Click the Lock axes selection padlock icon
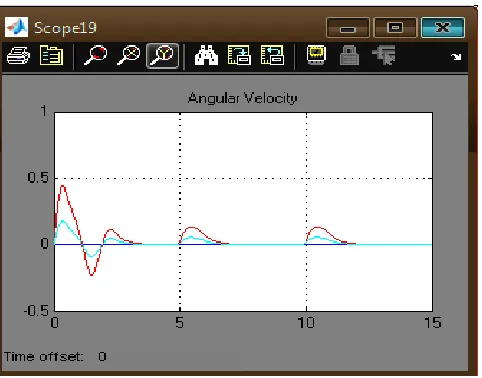 coord(349,55)
